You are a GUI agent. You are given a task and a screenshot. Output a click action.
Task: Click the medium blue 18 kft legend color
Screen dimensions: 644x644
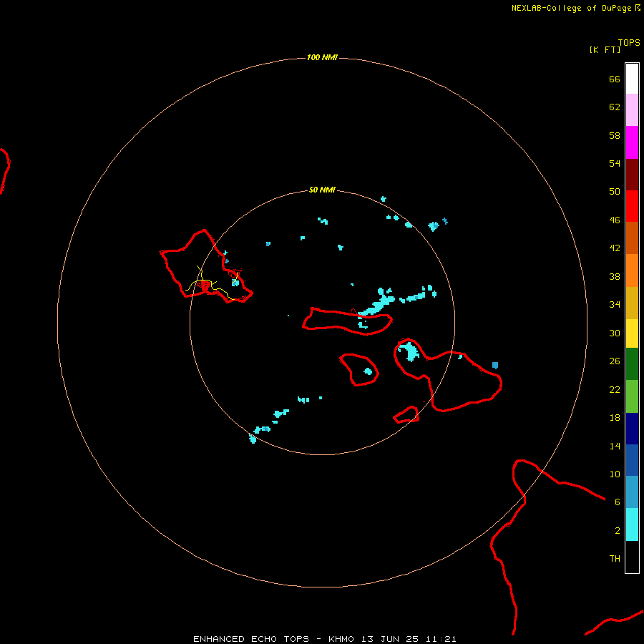coord(632,460)
